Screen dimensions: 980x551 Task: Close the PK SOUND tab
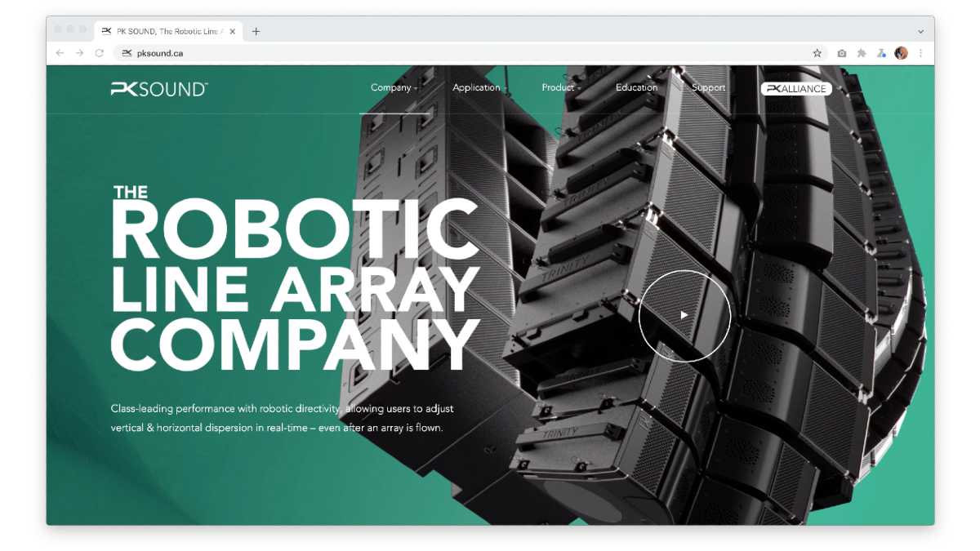tap(233, 31)
